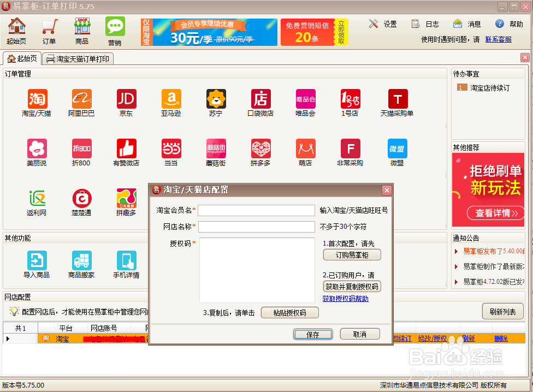Sort by the 网店账号 column header
Viewport: 533px width, 392px height.
104,328
